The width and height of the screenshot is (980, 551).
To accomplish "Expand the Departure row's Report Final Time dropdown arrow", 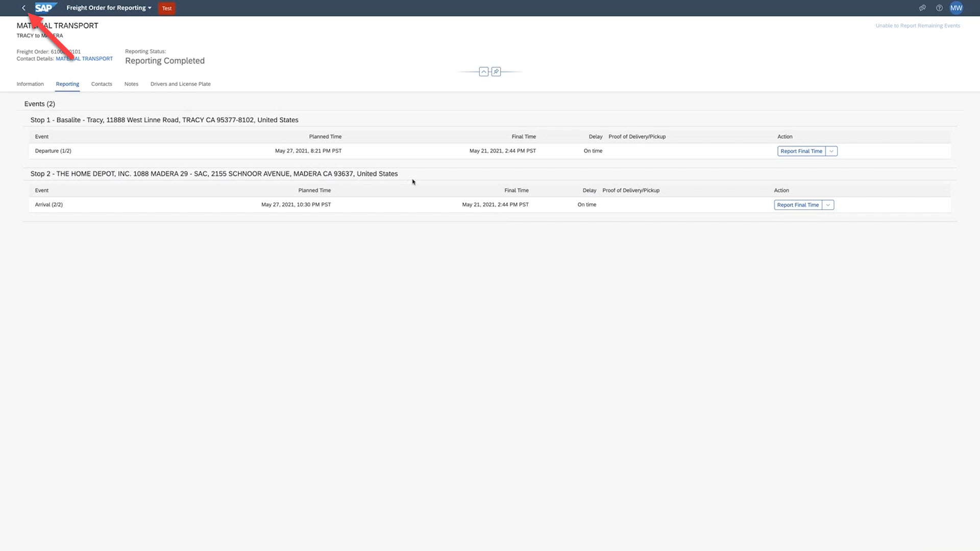I will coord(831,151).
